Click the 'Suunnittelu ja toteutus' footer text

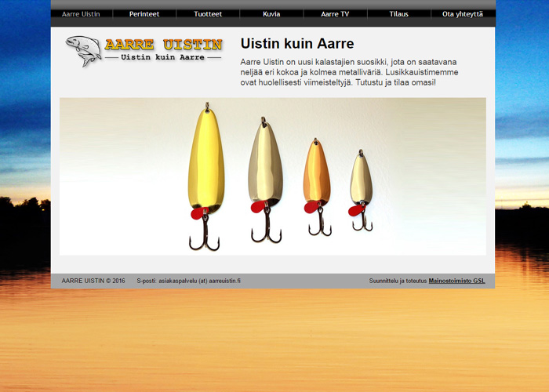pos(398,281)
